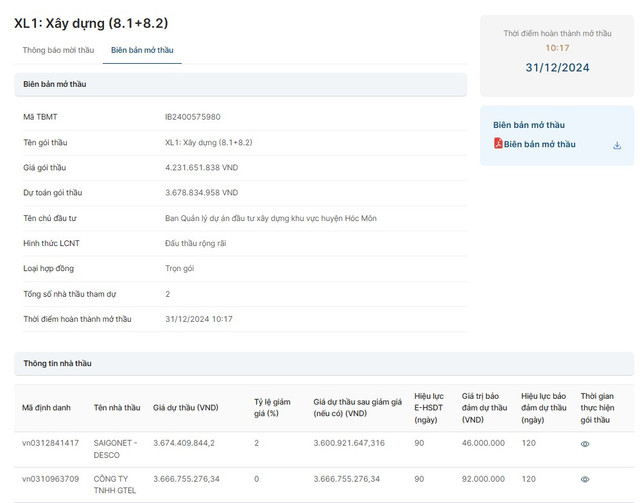The image size is (640, 503).
Task: Click the PDF file icon
Action: (498, 144)
